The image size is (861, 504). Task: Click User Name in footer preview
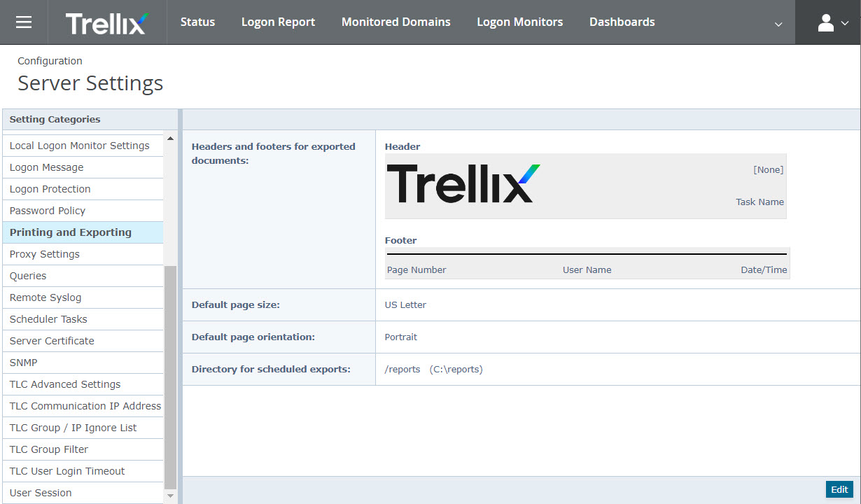(587, 269)
